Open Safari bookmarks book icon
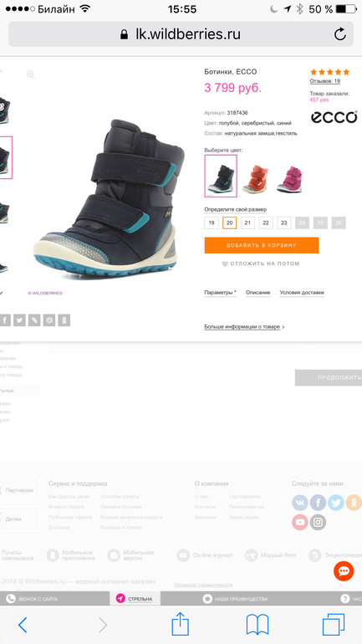362x644 pixels. click(x=257, y=625)
